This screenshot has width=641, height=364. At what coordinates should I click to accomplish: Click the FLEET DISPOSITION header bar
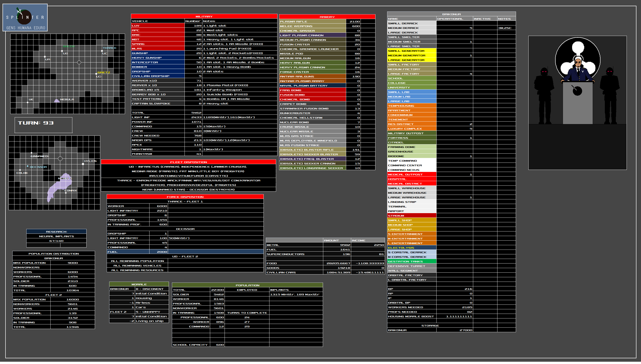pyautogui.click(x=188, y=162)
